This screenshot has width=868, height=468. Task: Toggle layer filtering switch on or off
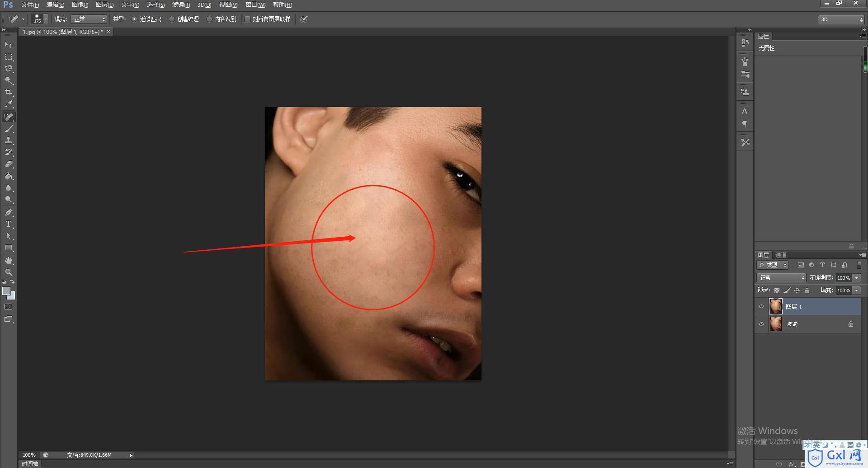point(859,265)
